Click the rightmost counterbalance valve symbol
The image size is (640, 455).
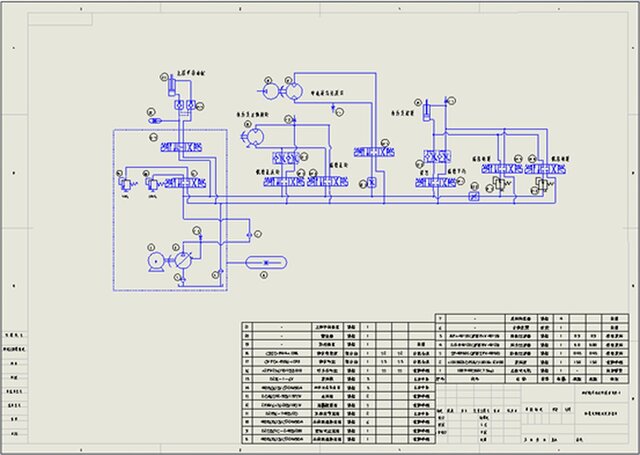click(x=541, y=182)
